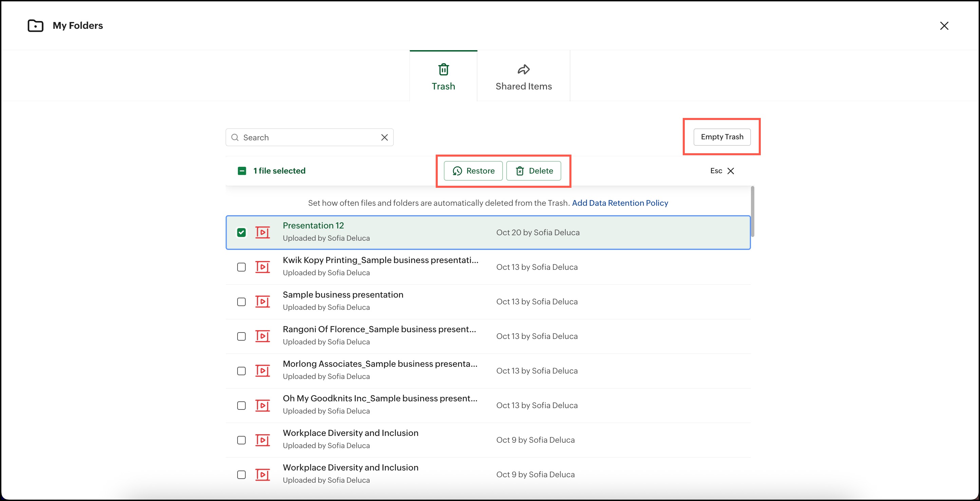The image size is (980, 501).
Task: Click the Presentation 12 file type icon
Action: pyautogui.click(x=263, y=232)
